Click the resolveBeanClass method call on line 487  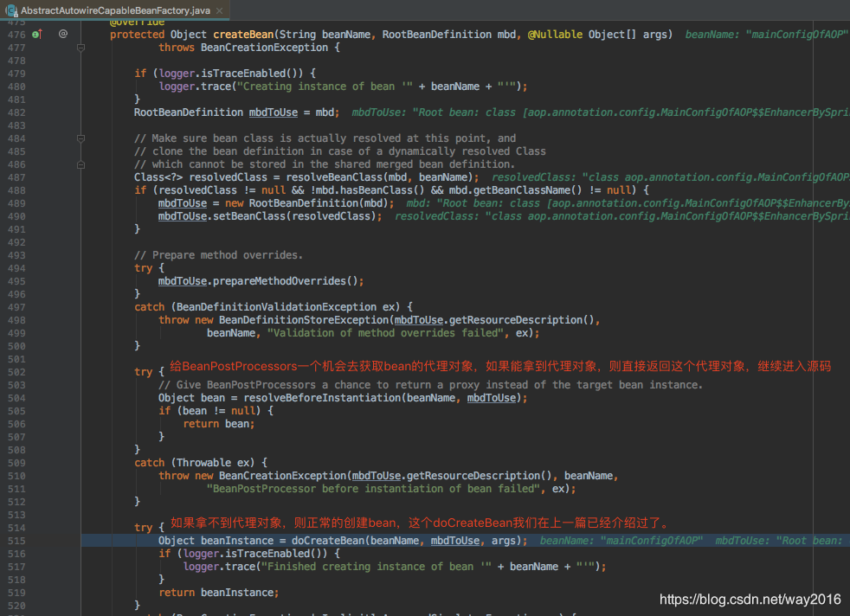[334, 177]
